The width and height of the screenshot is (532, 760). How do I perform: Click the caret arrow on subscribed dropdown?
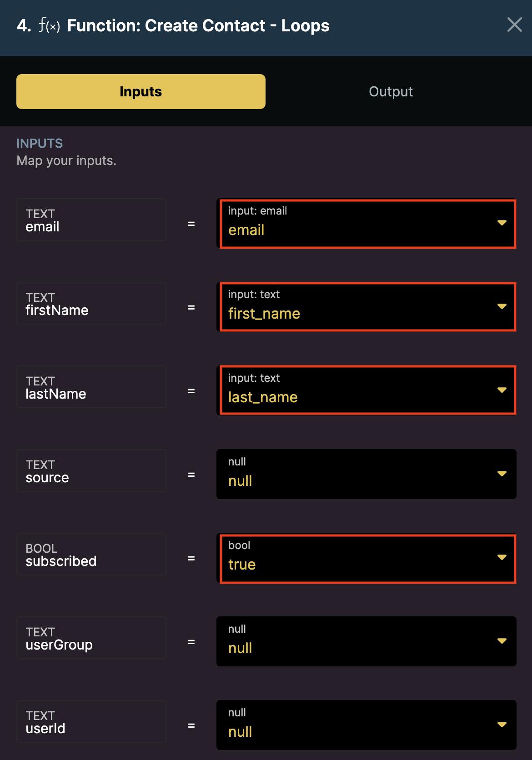click(502, 557)
